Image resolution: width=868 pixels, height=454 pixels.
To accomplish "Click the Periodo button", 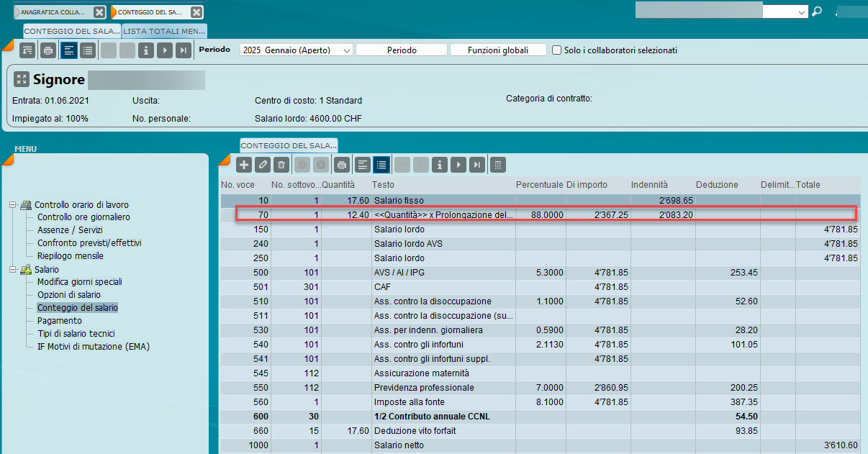I will [x=402, y=50].
